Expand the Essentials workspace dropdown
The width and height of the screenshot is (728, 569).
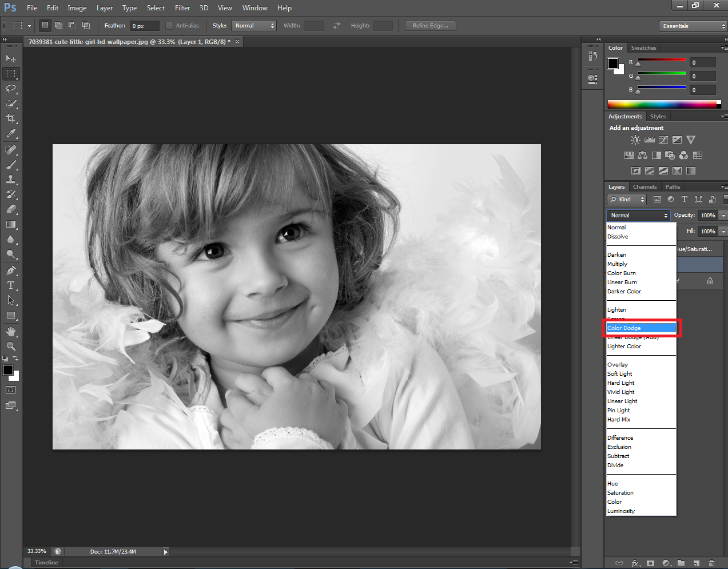[x=693, y=26]
